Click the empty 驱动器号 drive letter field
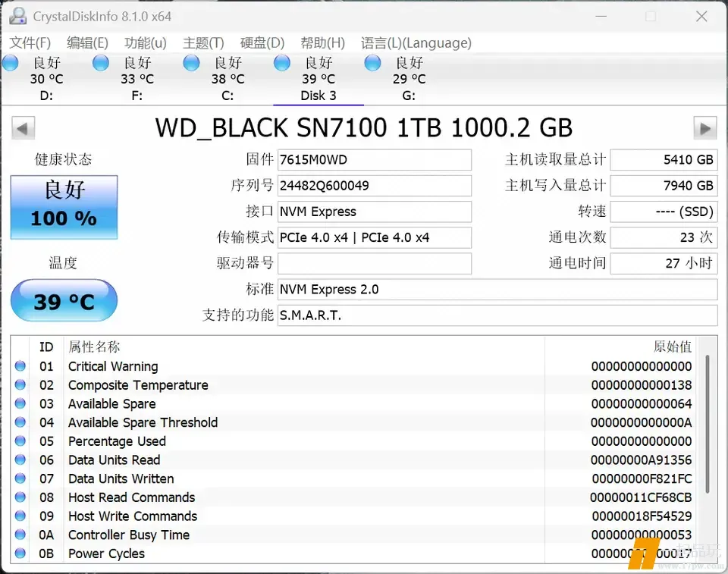728x574 pixels. pos(375,263)
